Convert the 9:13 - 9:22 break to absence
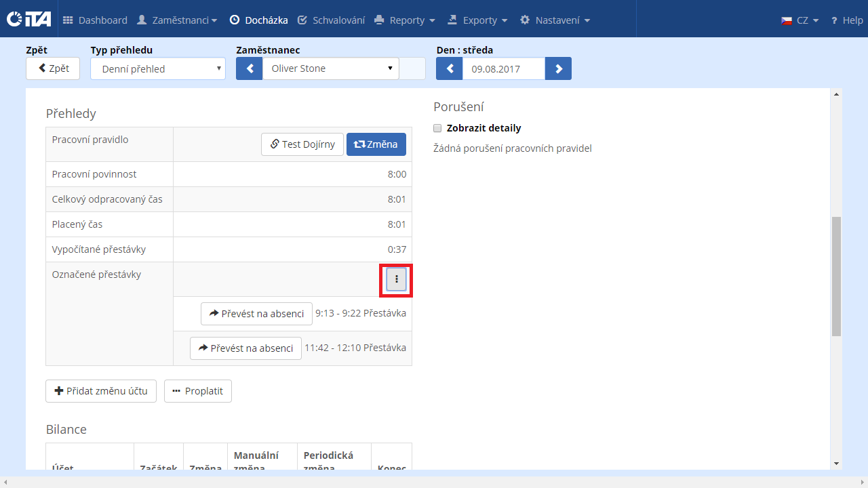Screen dimensions: 868x488 (x=256, y=314)
